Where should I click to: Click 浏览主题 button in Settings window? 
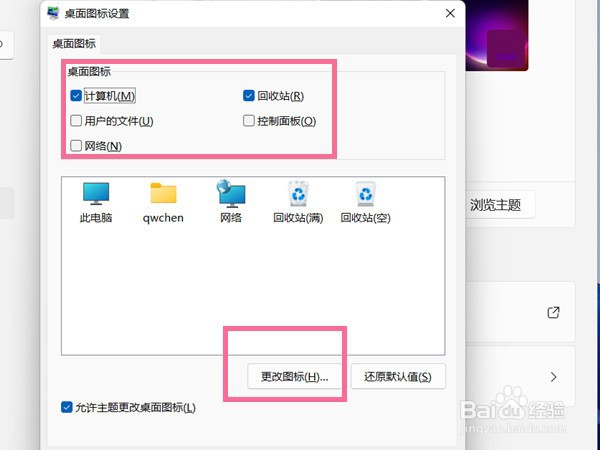pos(495,205)
